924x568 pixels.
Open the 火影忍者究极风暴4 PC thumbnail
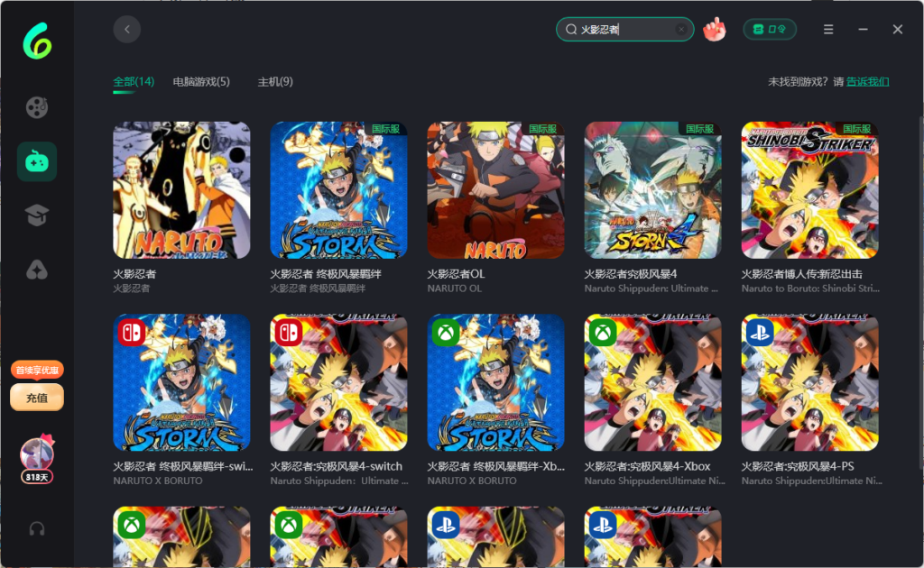click(652, 190)
